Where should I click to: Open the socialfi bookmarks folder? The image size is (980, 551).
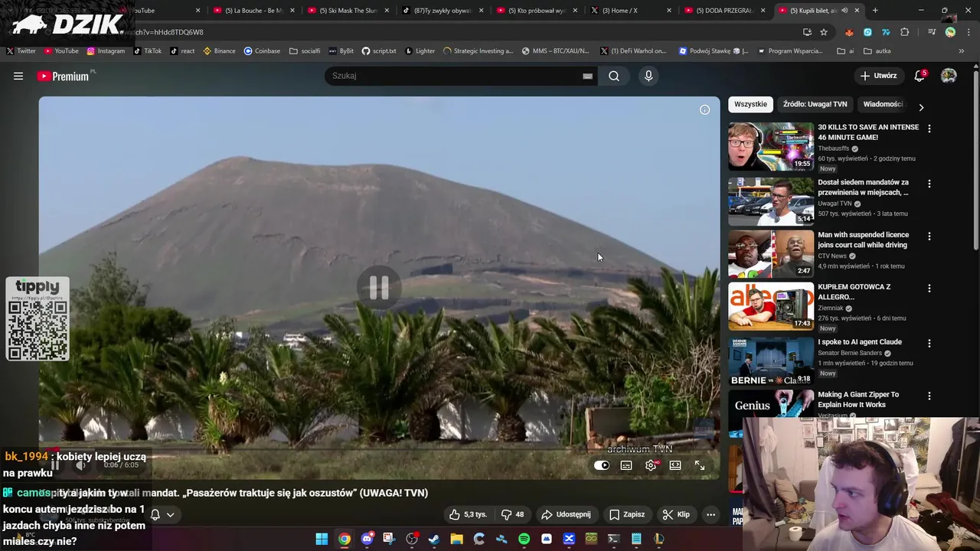305,51
